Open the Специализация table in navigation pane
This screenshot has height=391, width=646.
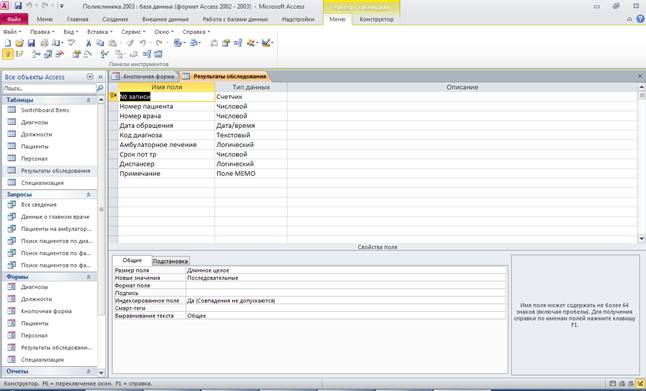pos(42,183)
